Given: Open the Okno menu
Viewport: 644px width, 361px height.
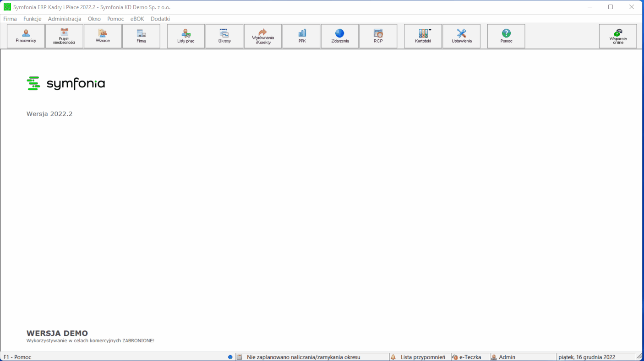Looking at the screenshot, I should point(94,19).
